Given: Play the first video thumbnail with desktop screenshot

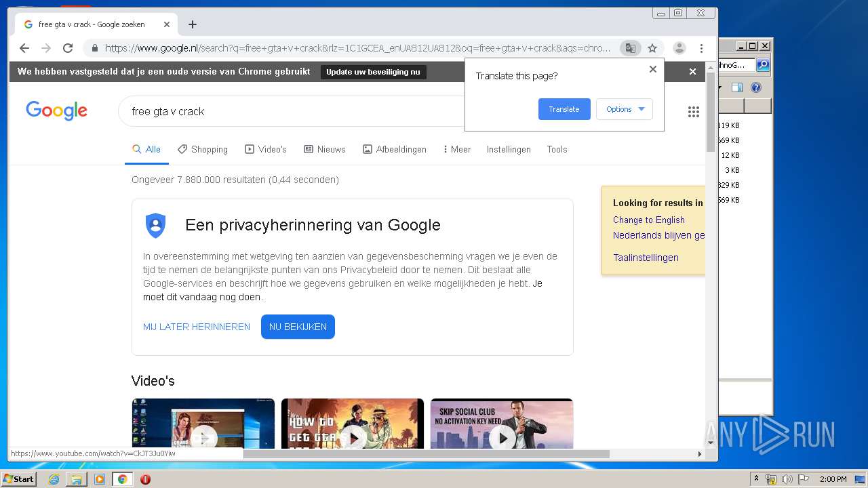Looking at the screenshot, I should (x=203, y=424).
